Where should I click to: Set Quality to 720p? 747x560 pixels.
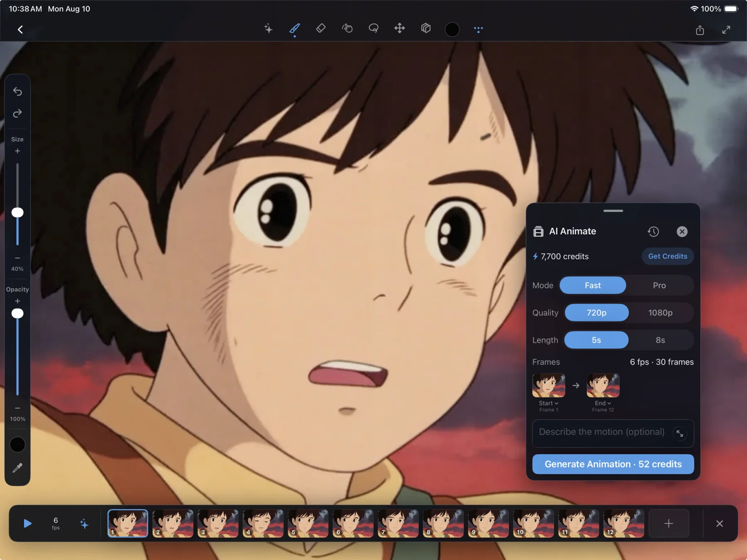(x=596, y=313)
